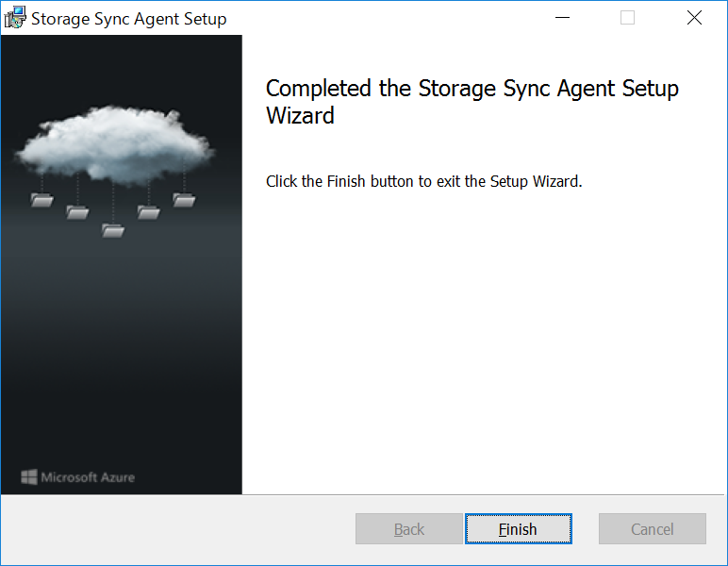The height and width of the screenshot is (566, 728).
Task: Click the rightmost folder icon under the cloud
Action: point(183,199)
